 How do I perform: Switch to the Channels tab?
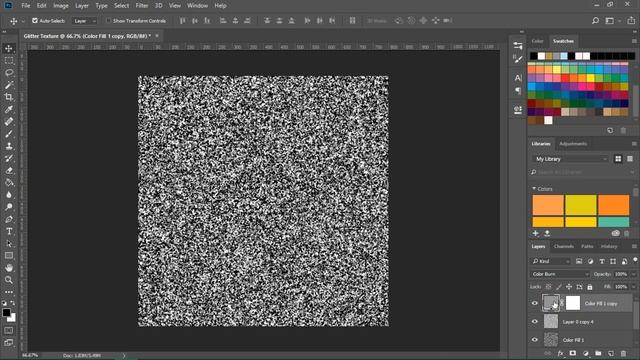tap(564, 247)
